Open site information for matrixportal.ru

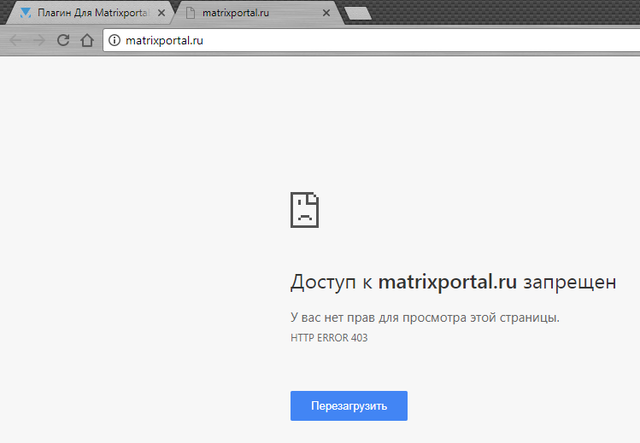point(114,40)
